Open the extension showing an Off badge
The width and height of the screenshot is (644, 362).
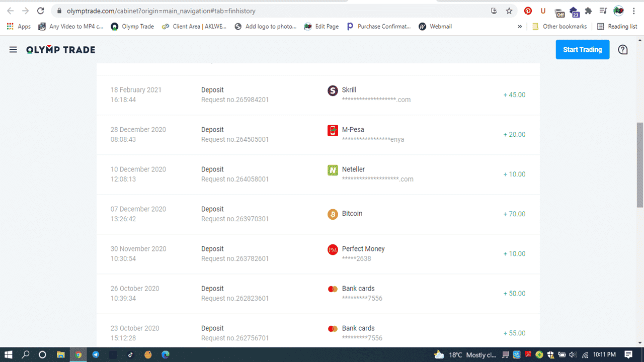[559, 12]
